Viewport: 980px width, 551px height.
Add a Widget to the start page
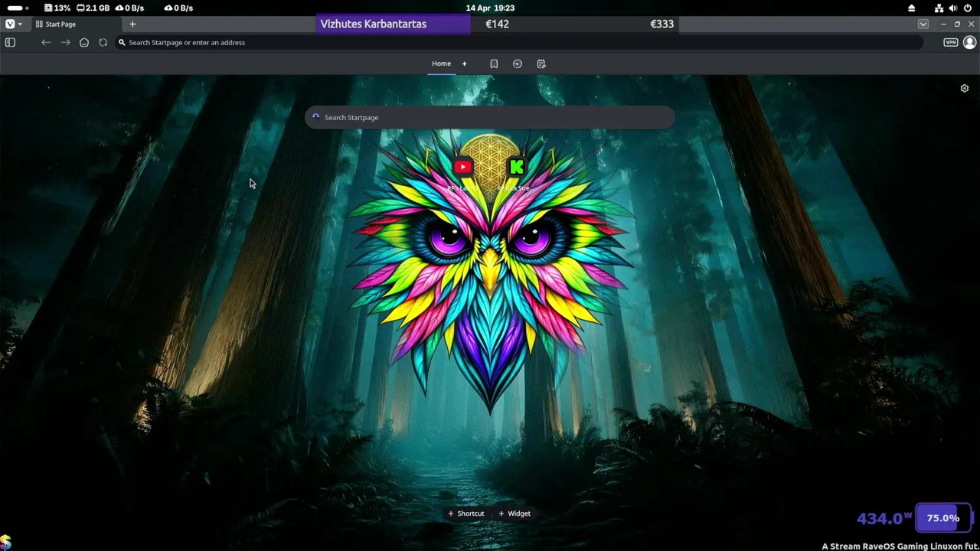pos(514,514)
